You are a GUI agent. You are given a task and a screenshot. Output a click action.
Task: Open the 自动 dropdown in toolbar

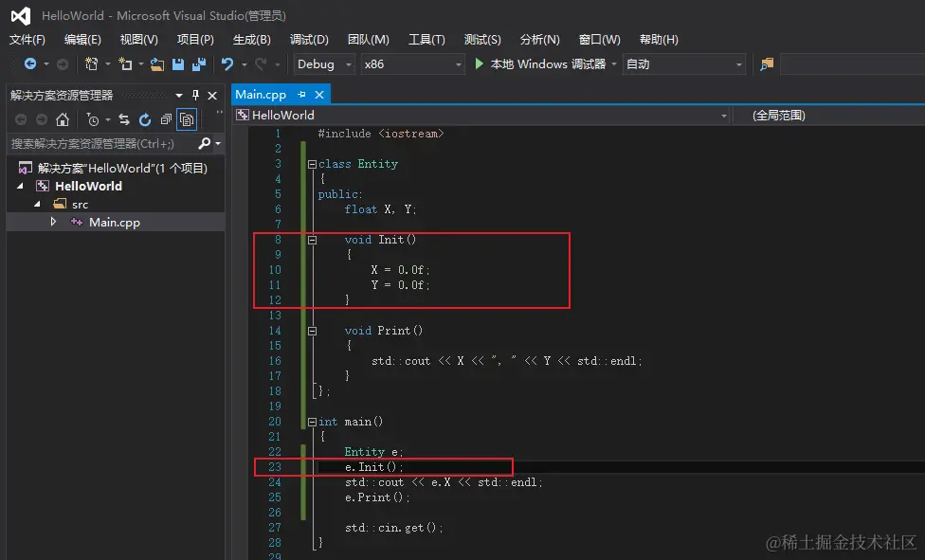(738, 64)
